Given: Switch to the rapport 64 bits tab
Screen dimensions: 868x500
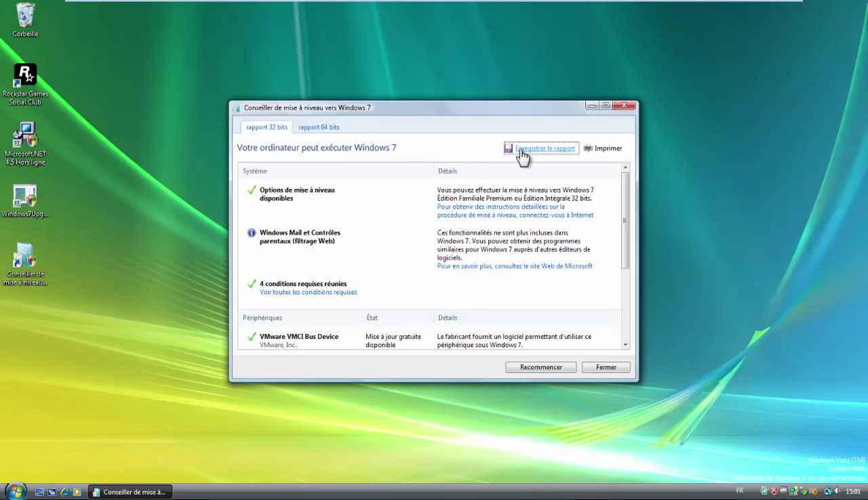Looking at the screenshot, I should [x=319, y=127].
